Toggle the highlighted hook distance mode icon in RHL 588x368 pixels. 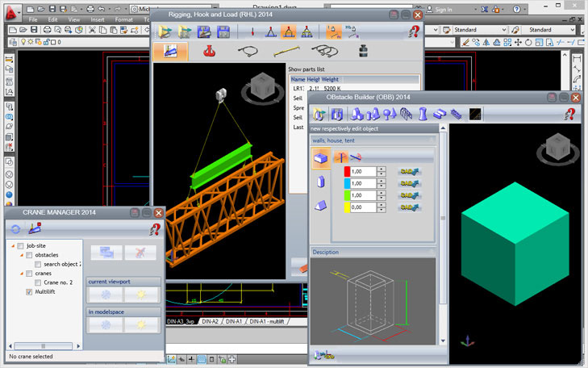(333, 32)
